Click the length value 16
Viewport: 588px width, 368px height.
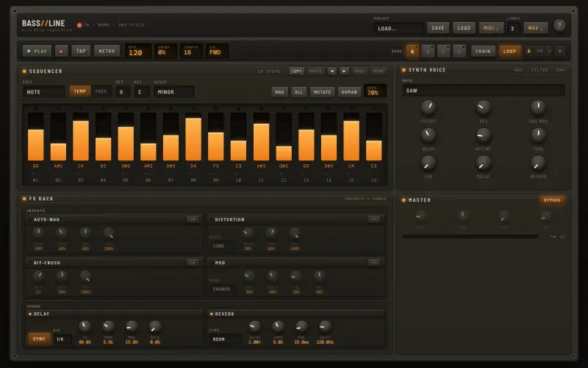[x=191, y=51]
